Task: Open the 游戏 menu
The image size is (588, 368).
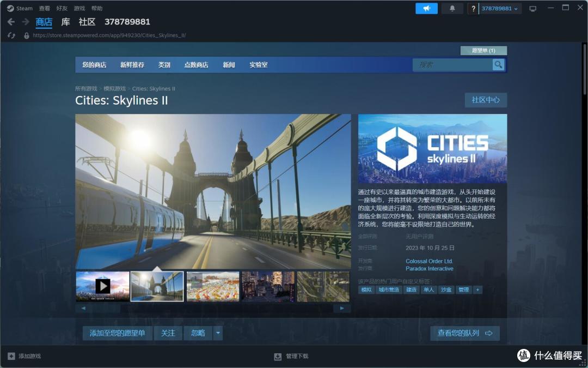Action: coord(79,8)
